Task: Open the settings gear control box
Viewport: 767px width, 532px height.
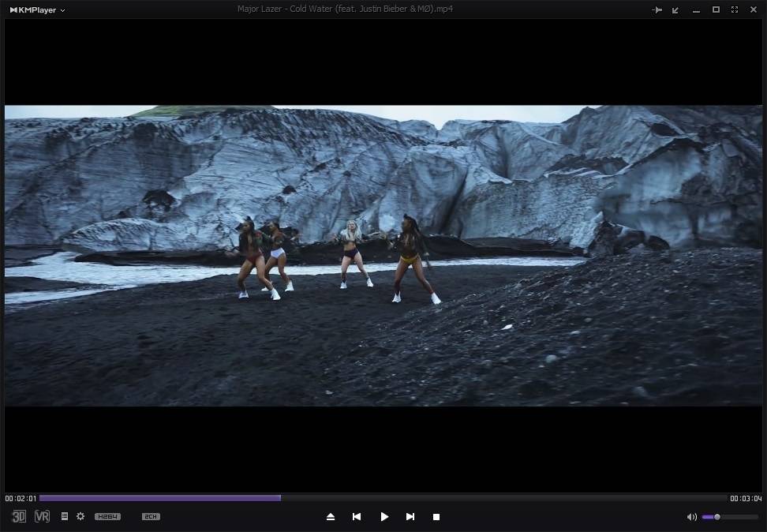Action: 80,516
